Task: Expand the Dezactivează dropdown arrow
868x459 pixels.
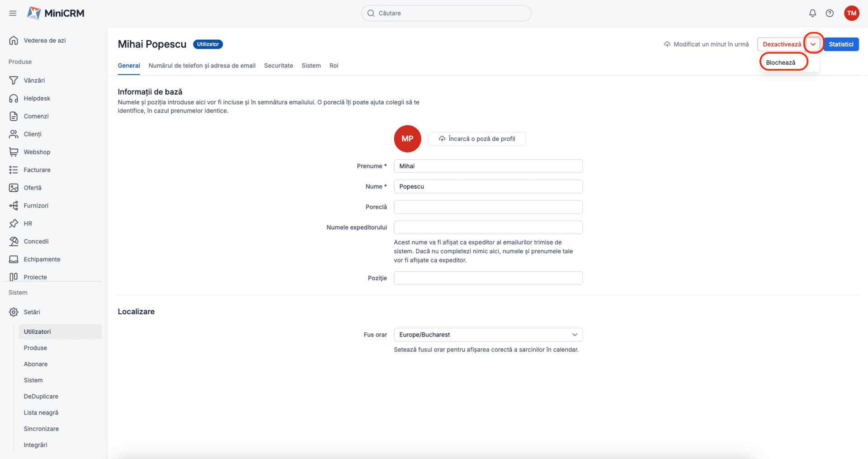Action: tap(813, 44)
